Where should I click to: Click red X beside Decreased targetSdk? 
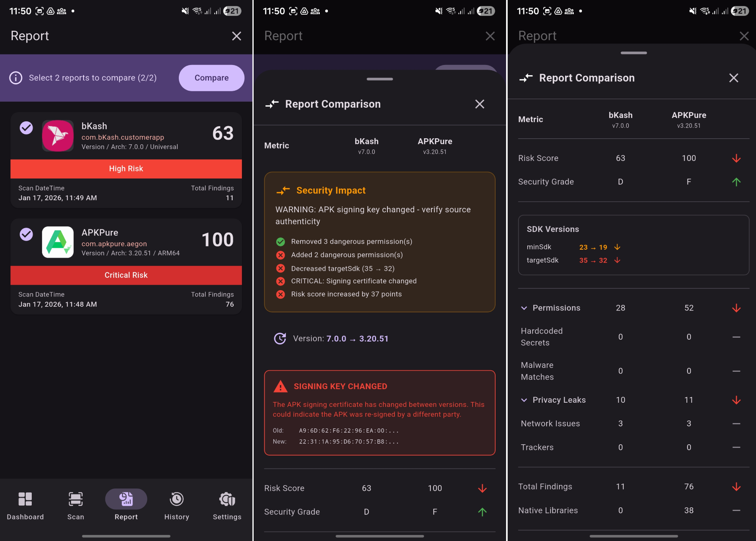coord(280,269)
